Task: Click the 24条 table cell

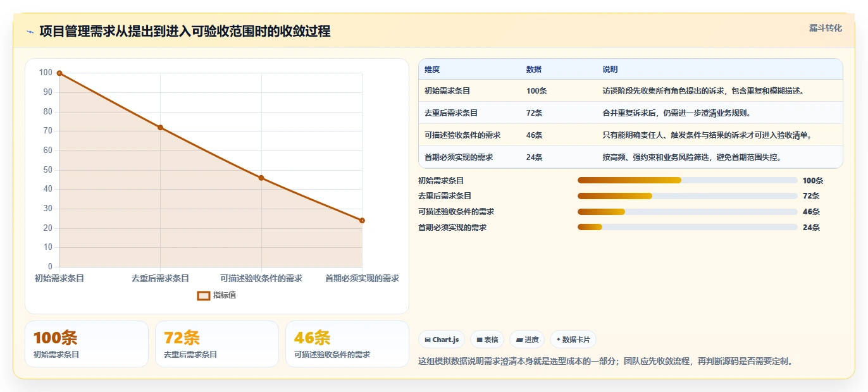Action: click(x=535, y=157)
